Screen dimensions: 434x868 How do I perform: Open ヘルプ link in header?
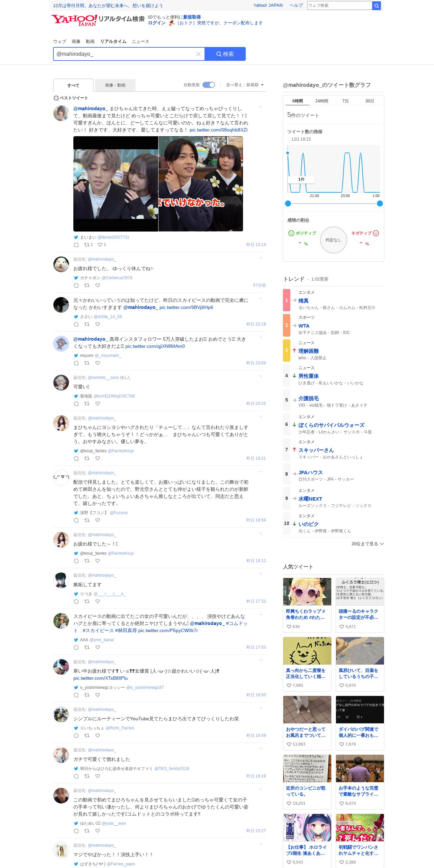click(x=296, y=5)
